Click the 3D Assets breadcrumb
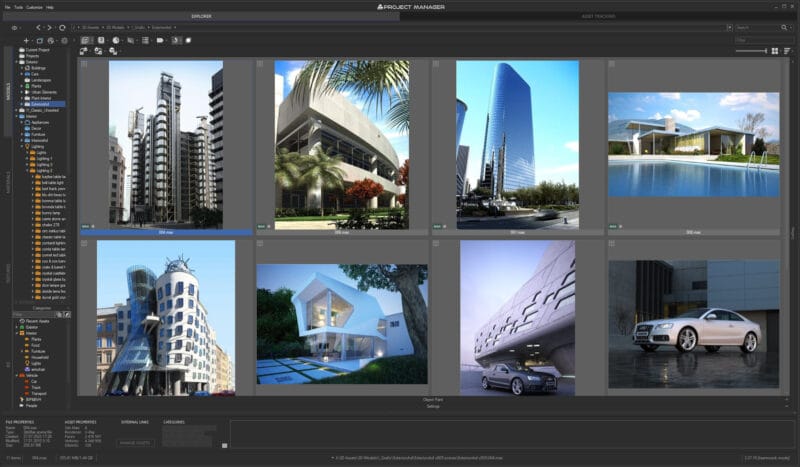800x467 pixels. [91, 28]
